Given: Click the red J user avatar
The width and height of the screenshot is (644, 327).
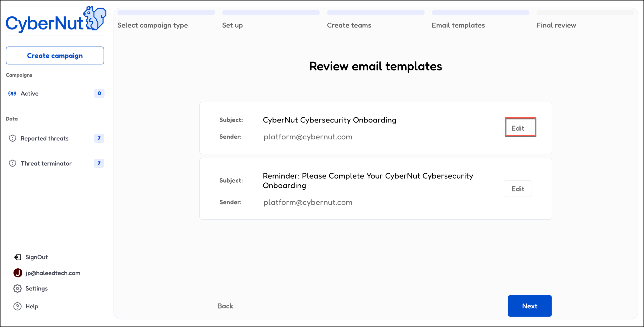Looking at the screenshot, I should [x=18, y=273].
